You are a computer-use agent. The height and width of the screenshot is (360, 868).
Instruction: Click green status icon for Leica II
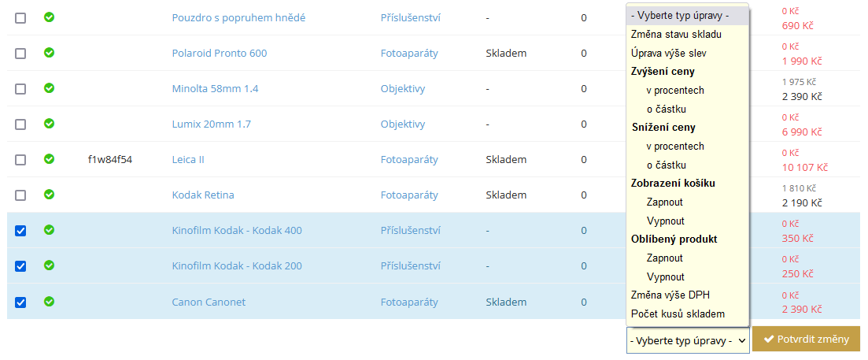point(50,159)
